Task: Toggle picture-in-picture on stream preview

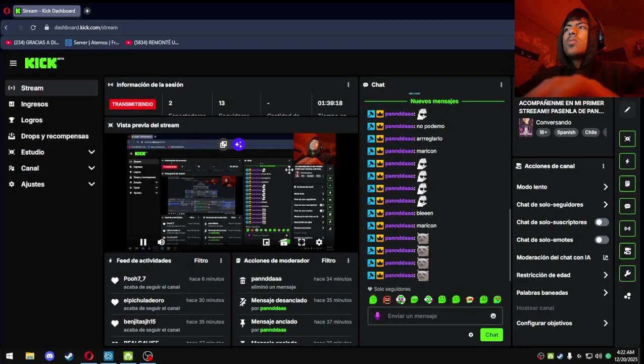Action: point(266,243)
